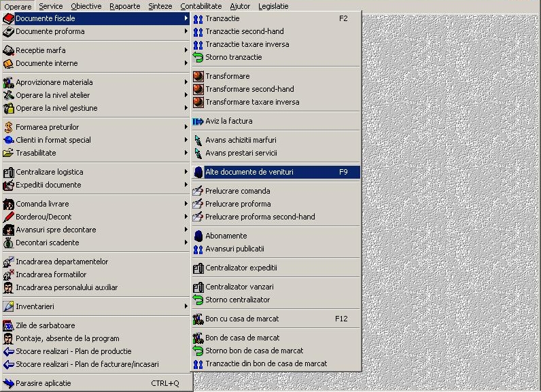The width and height of the screenshot is (541, 392).
Task: Click the Abonamente icon
Action: tap(198, 236)
